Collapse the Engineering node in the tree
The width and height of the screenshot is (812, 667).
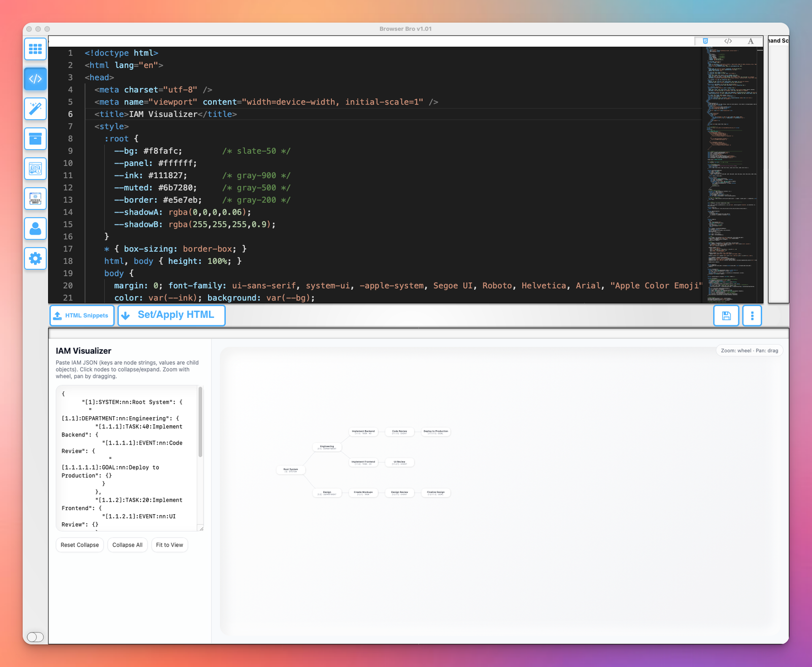[327, 447]
